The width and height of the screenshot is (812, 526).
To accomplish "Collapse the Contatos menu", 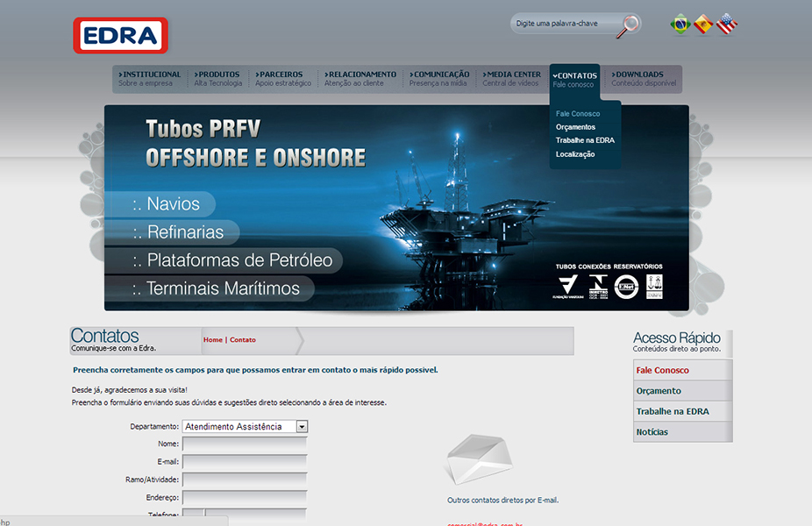I will [575, 80].
